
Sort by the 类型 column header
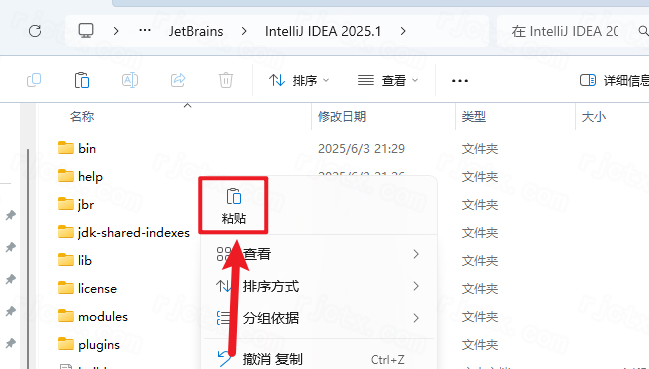point(474,117)
